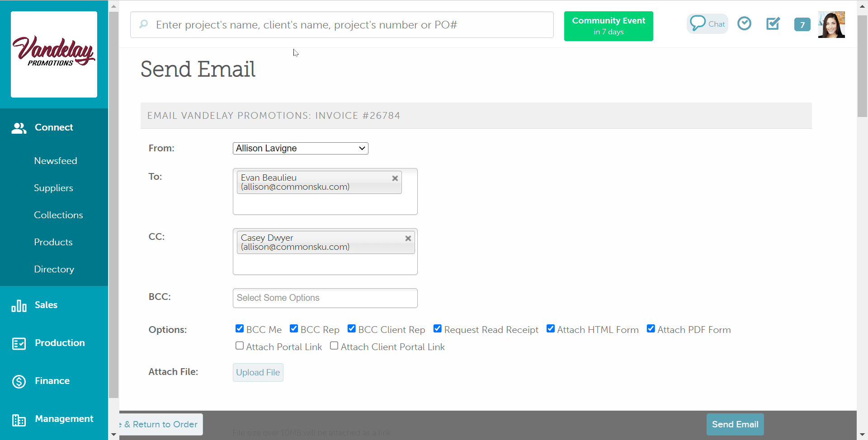Open Suppliers in the sidebar
The image size is (868, 440).
point(53,188)
